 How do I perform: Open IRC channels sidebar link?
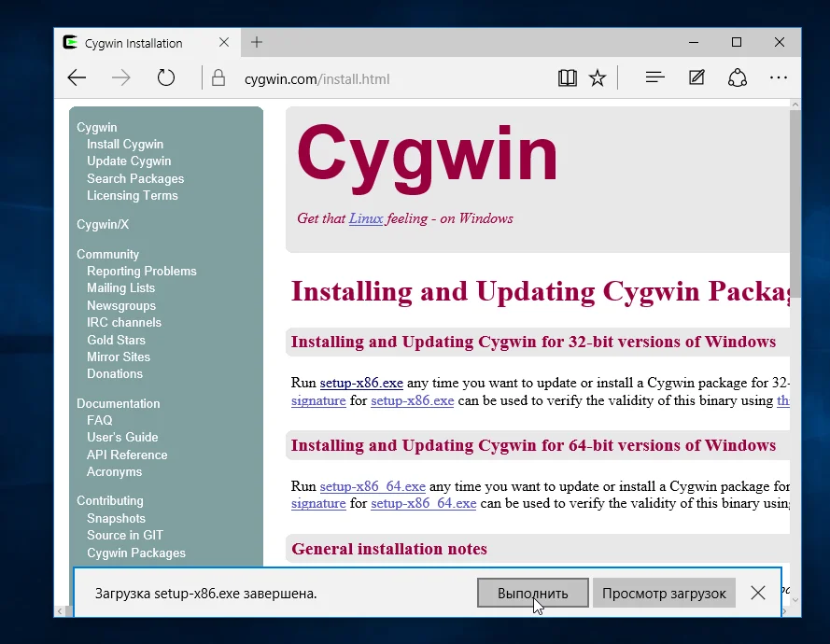(x=124, y=322)
